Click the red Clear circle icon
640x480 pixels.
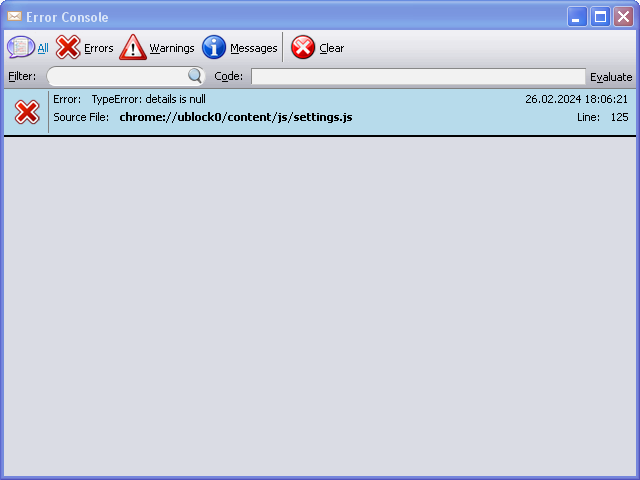pos(303,47)
